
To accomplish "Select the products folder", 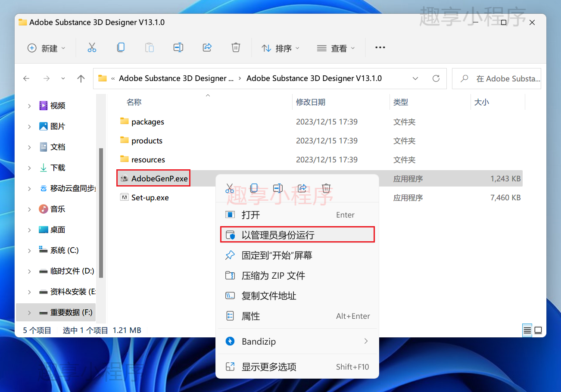I will coord(147,141).
